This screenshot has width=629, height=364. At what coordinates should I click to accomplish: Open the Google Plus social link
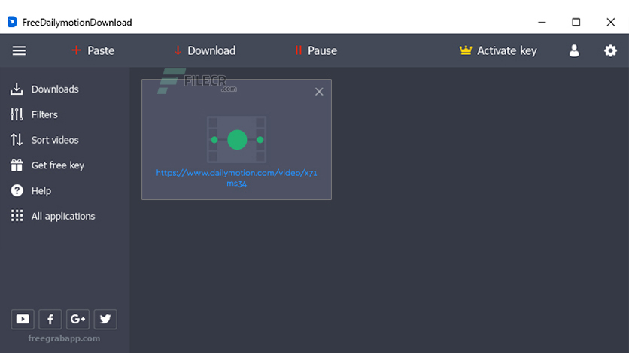(x=77, y=319)
